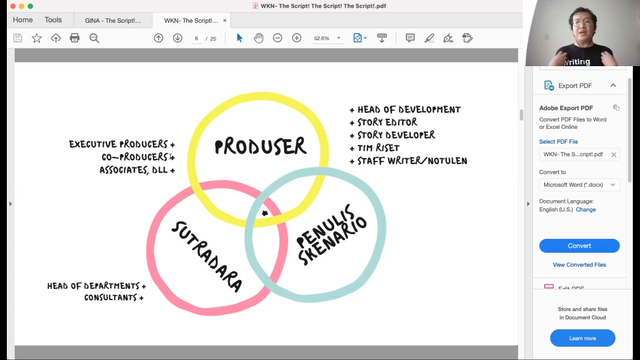Viewport: 640px width, 360px height.
Task: Click the ASSOCIATES, DLL text
Action: (134, 170)
